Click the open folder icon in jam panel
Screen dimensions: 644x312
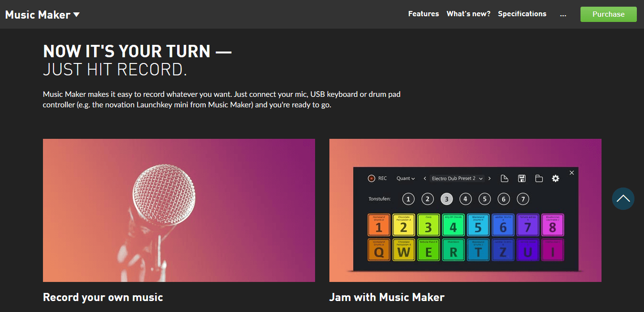point(539,178)
